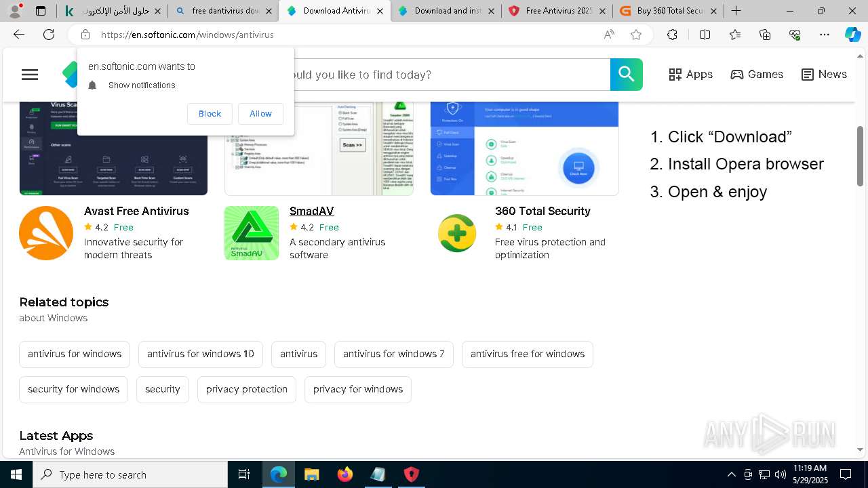The width and height of the screenshot is (868, 488).
Task: Open the browser profile avatar
Action: coord(15,11)
